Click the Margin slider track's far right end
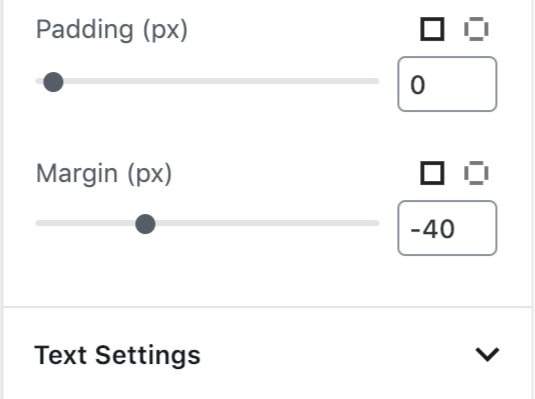This screenshot has height=399, width=535. coord(375,223)
